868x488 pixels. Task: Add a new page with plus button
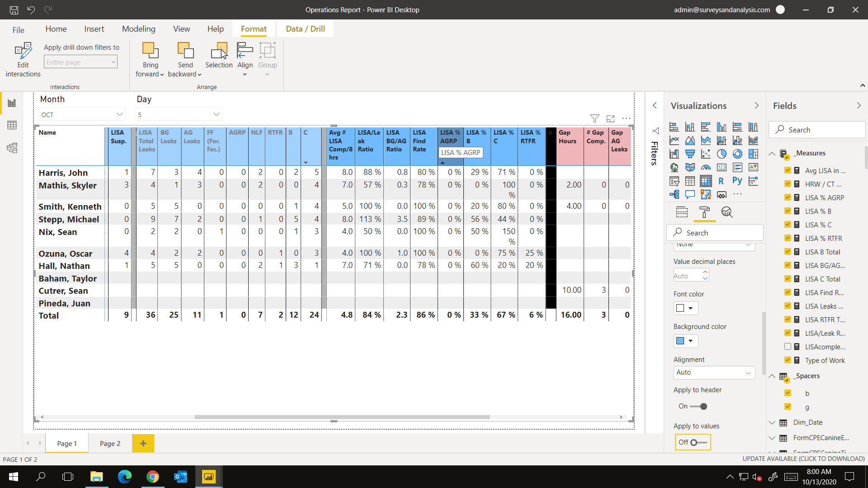[143, 443]
